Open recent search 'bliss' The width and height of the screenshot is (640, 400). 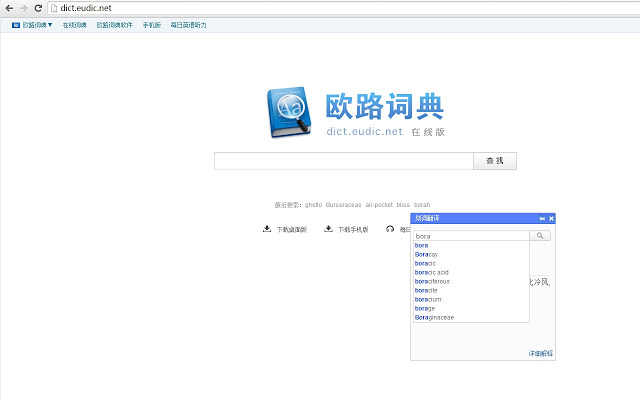pos(403,204)
